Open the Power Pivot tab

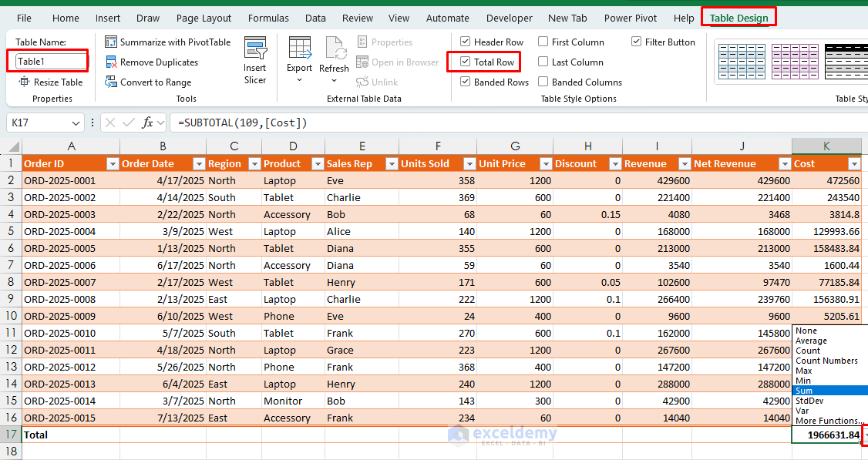point(631,18)
